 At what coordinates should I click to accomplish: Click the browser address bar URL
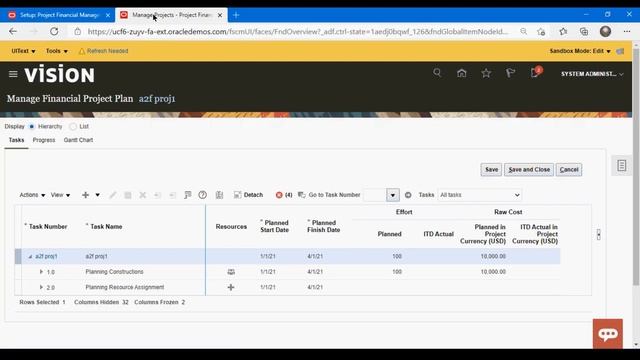(x=298, y=31)
